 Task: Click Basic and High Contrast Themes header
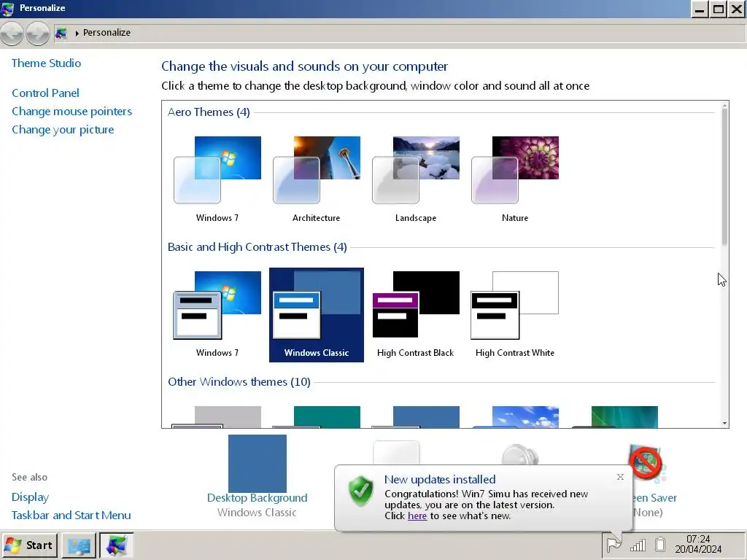pos(258,246)
